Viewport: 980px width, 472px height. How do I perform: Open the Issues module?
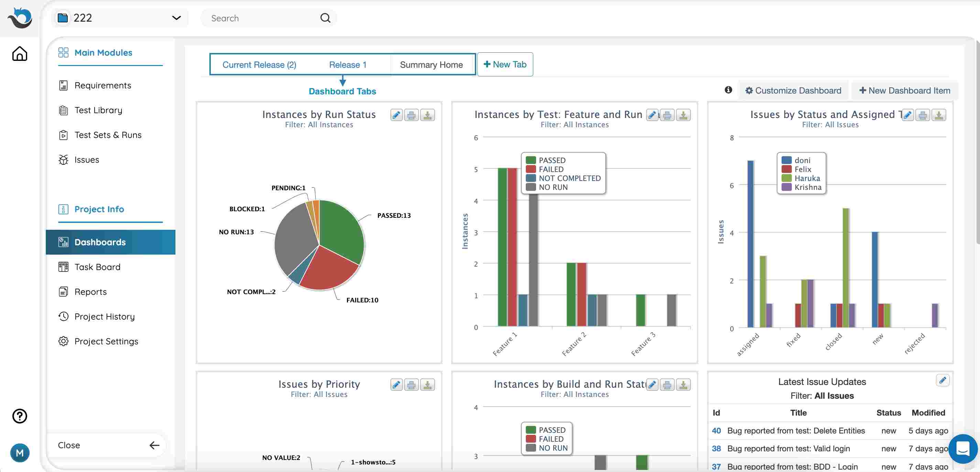tap(86, 160)
